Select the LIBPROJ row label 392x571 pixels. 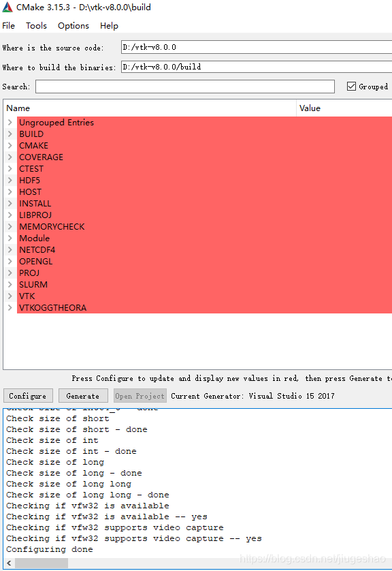point(35,215)
